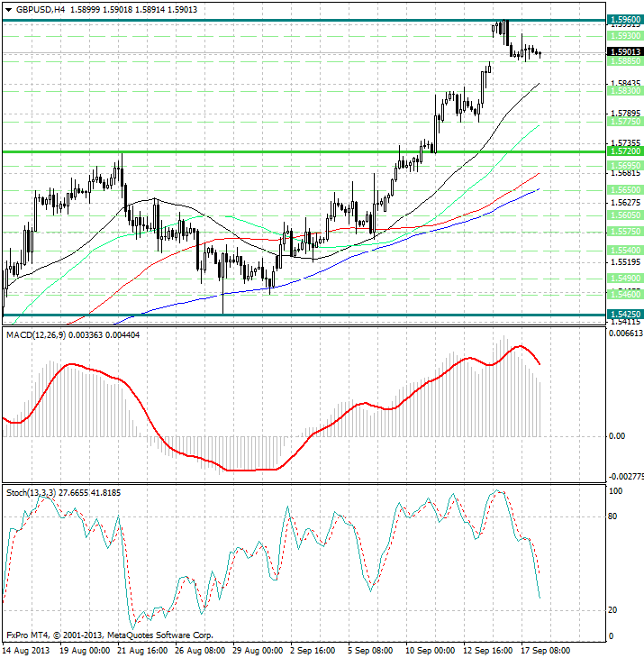Click the MACD(12,26,9) indicator label
The width and height of the screenshot is (644, 658).
[36, 334]
